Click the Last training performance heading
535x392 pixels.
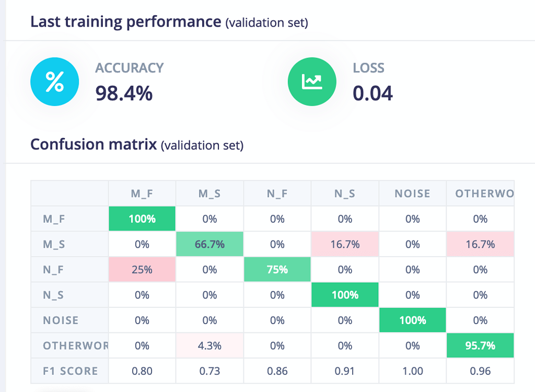pos(125,21)
